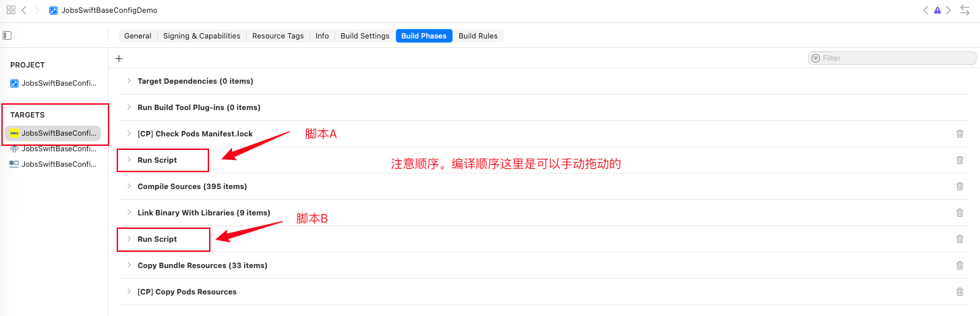Go forward with the right arrow
Screen dimensions: 980x316
click(37, 10)
